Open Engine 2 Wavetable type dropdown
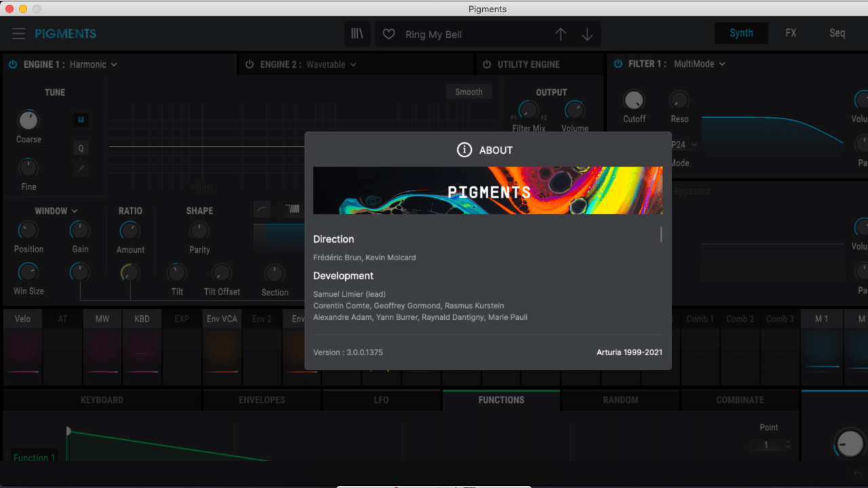The width and height of the screenshot is (868, 488). 332,64
